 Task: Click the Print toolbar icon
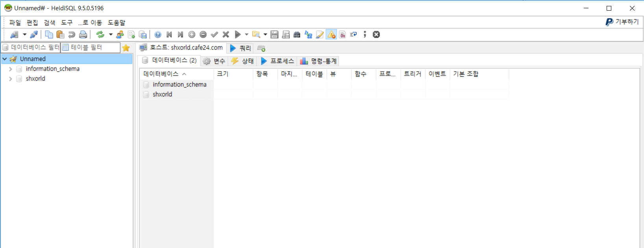tap(83, 35)
